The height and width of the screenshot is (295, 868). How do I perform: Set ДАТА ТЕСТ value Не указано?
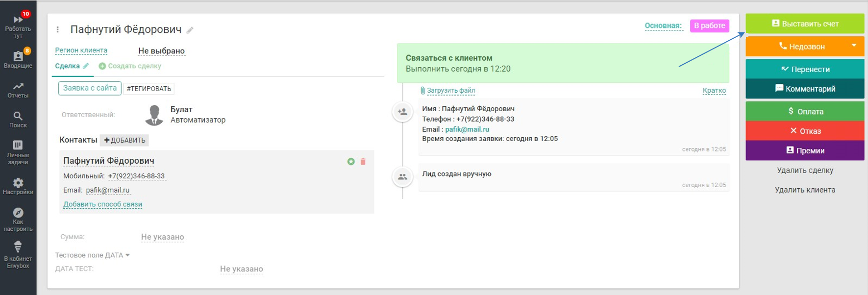[x=242, y=269]
